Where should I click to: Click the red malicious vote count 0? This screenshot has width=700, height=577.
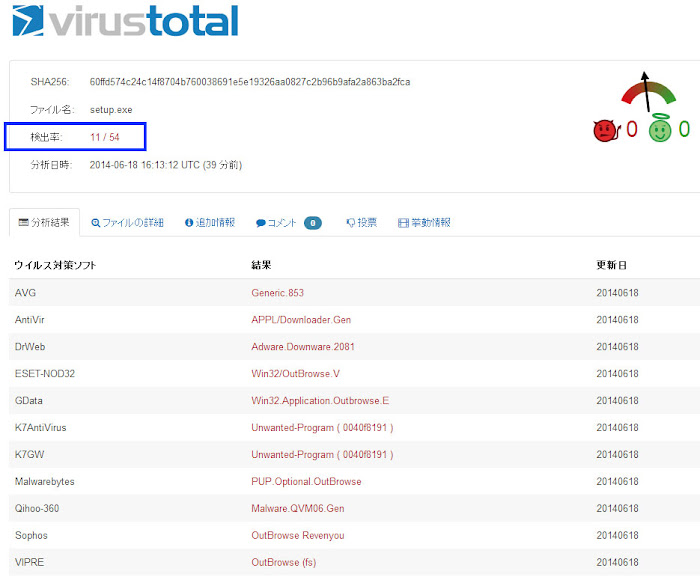click(x=632, y=129)
